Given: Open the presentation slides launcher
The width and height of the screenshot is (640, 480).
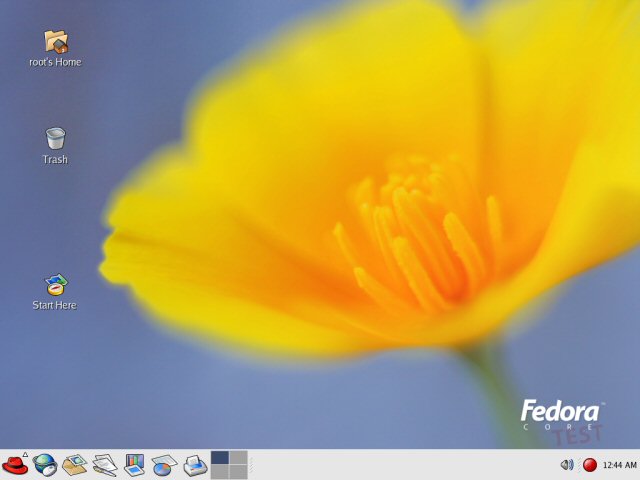Looking at the screenshot, I should (x=135, y=465).
